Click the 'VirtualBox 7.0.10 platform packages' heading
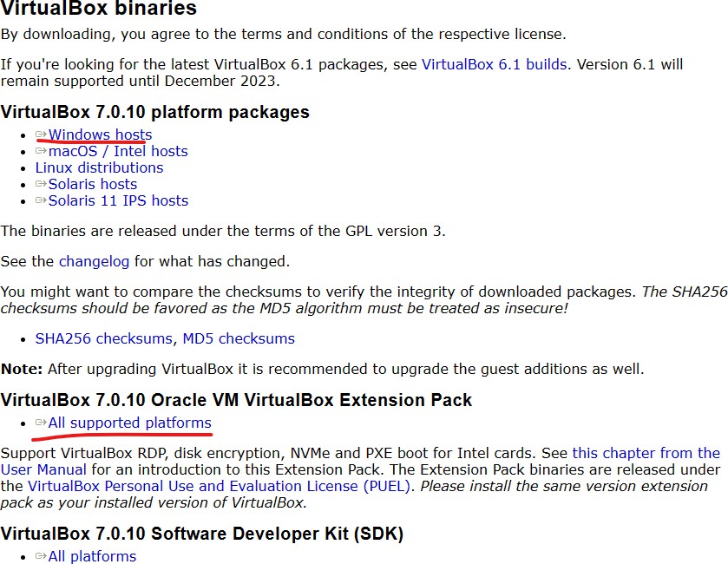Screen dimensions: 728x564 tap(155, 112)
